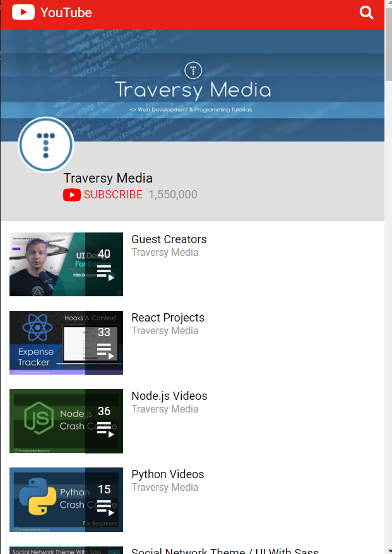Click the playlist icon on React Projects thumbnail
This screenshot has height=554, width=392.
click(105, 352)
